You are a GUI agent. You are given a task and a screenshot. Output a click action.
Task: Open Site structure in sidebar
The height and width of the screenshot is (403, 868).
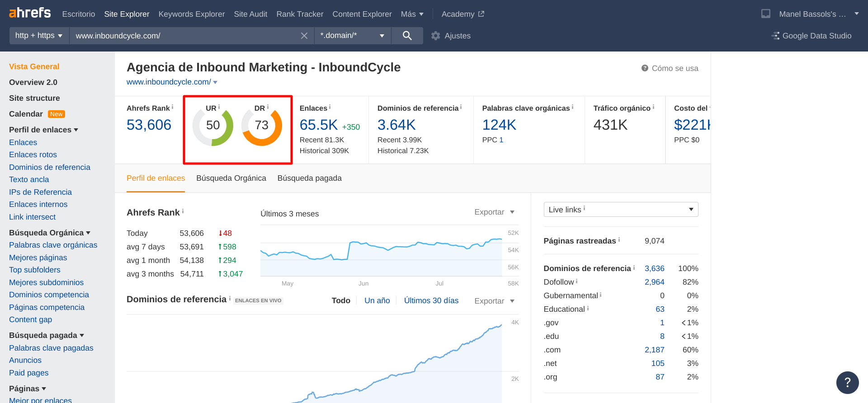[x=34, y=98]
